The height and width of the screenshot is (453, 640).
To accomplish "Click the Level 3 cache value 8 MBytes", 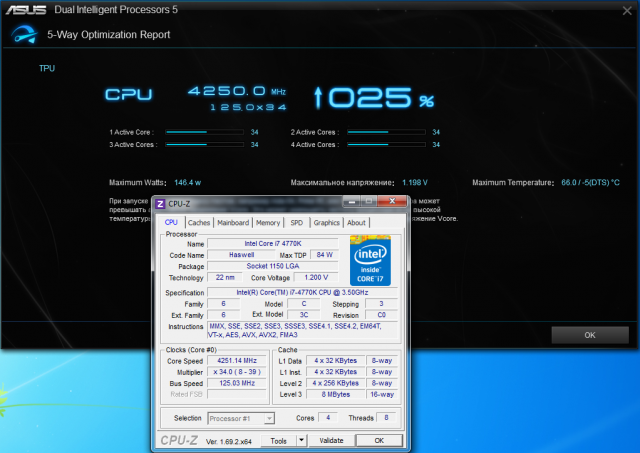I will (x=336, y=395).
